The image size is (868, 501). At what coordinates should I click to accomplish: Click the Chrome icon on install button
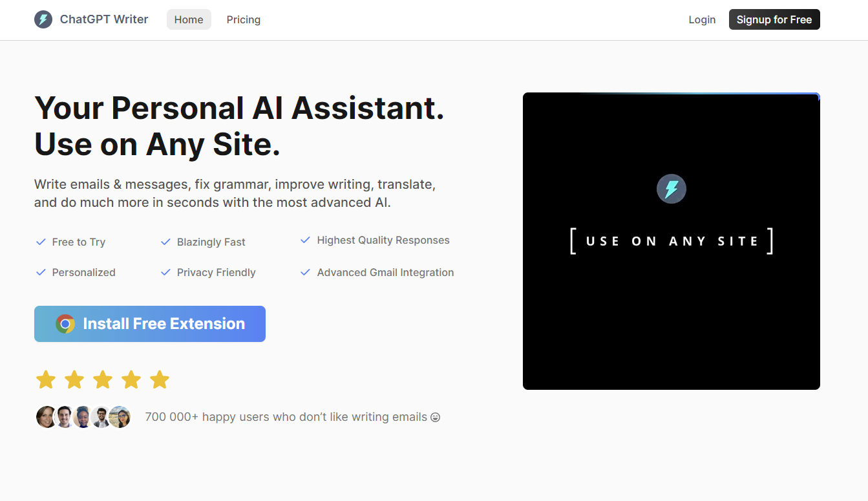pos(65,324)
